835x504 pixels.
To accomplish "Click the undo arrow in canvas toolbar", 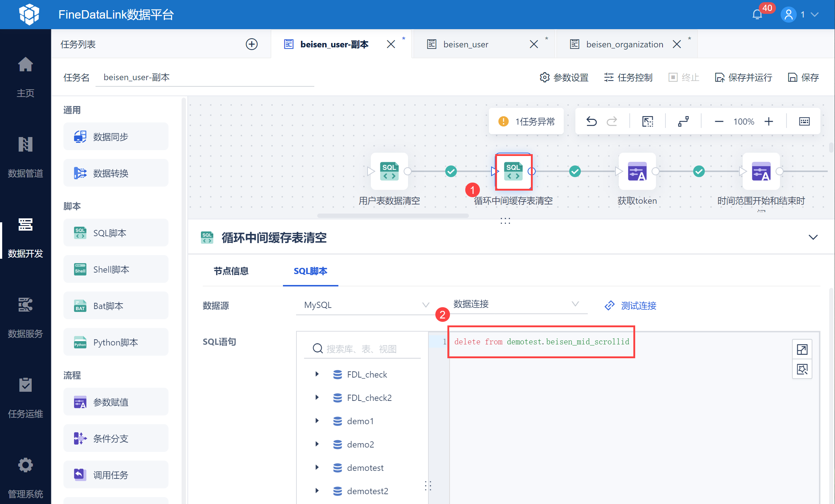I will pyautogui.click(x=591, y=121).
